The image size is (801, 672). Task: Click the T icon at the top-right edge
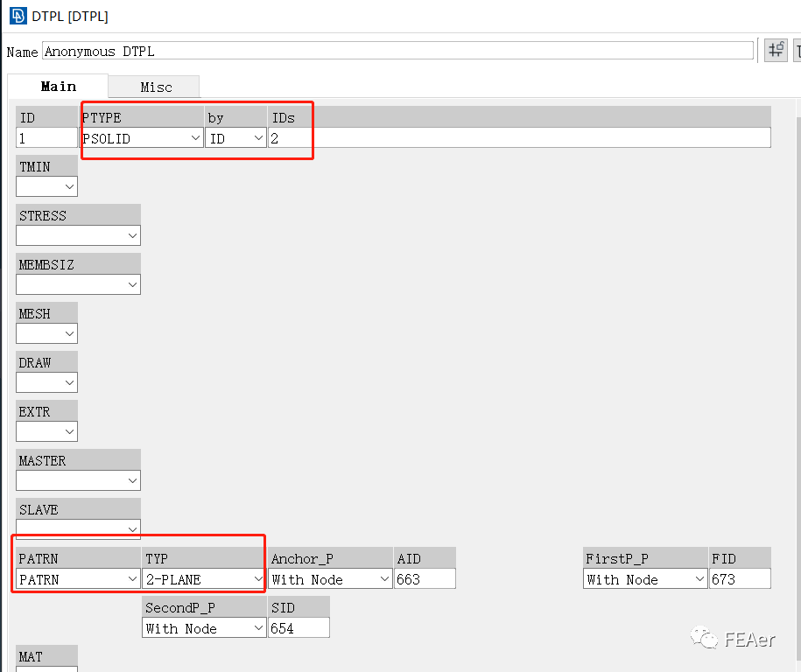coord(797,50)
